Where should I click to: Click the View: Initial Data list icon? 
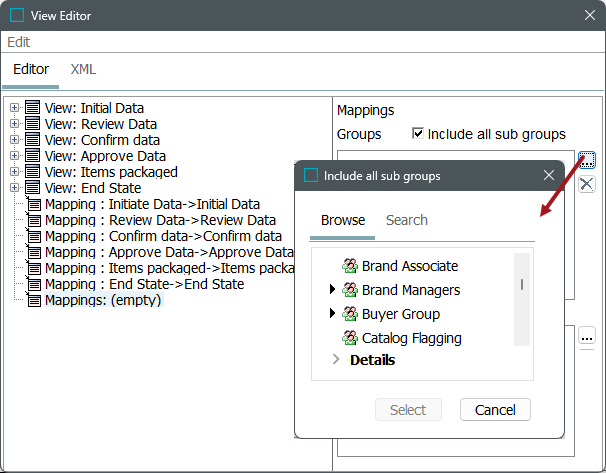coord(33,108)
